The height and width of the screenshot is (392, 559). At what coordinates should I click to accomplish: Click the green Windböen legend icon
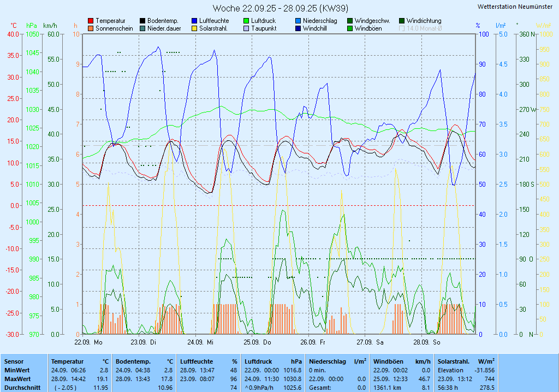tap(350, 28)
